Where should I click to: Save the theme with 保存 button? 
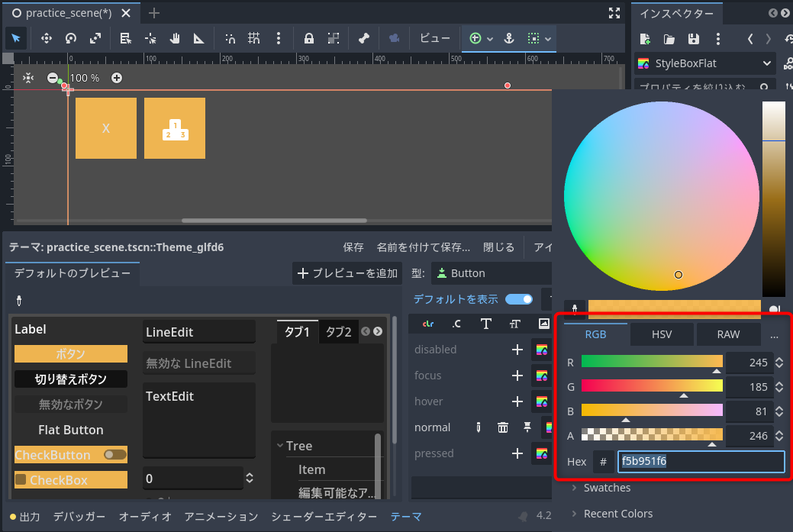click(x=353, y=247)
